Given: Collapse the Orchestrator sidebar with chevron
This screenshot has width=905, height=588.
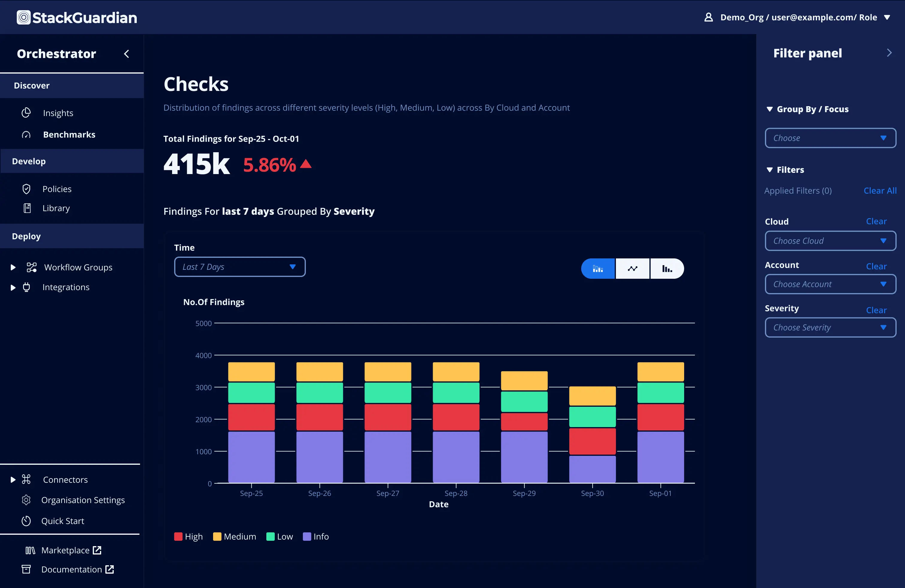Looking at the screenshot, I should (x=127, y=54).
